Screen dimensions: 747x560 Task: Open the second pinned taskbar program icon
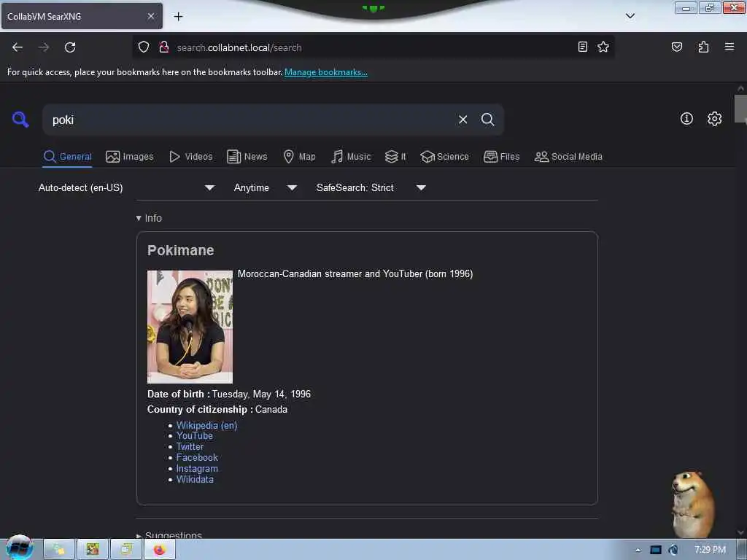pos(93,550)
